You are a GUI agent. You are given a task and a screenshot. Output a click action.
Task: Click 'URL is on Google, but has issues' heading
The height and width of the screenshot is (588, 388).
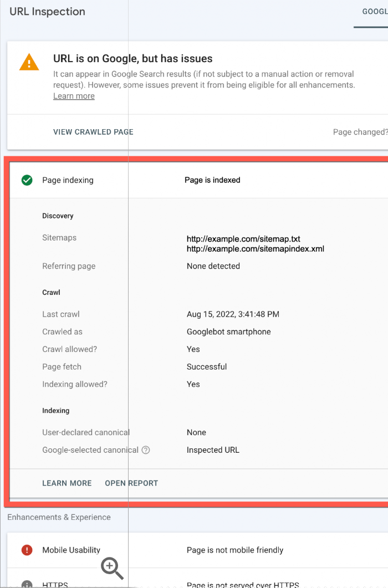(x=133, y=59)
